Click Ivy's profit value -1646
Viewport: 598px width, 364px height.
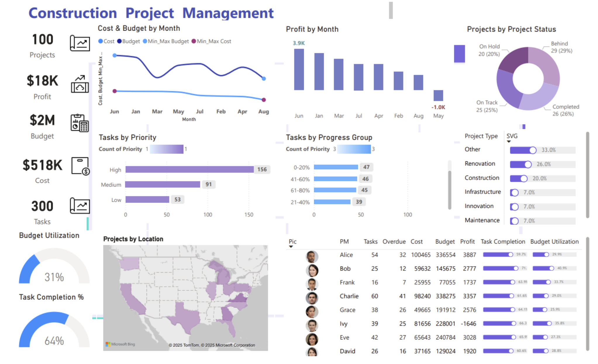[x=468, y=324]
